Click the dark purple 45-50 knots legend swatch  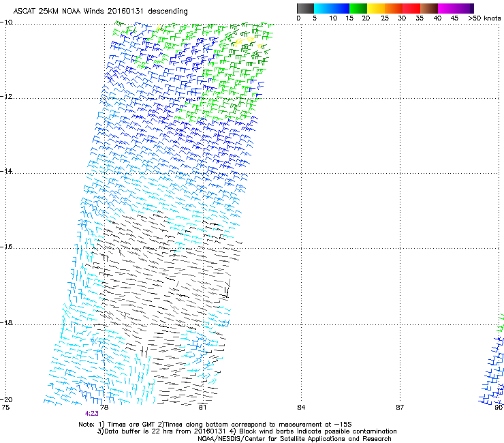464,8
